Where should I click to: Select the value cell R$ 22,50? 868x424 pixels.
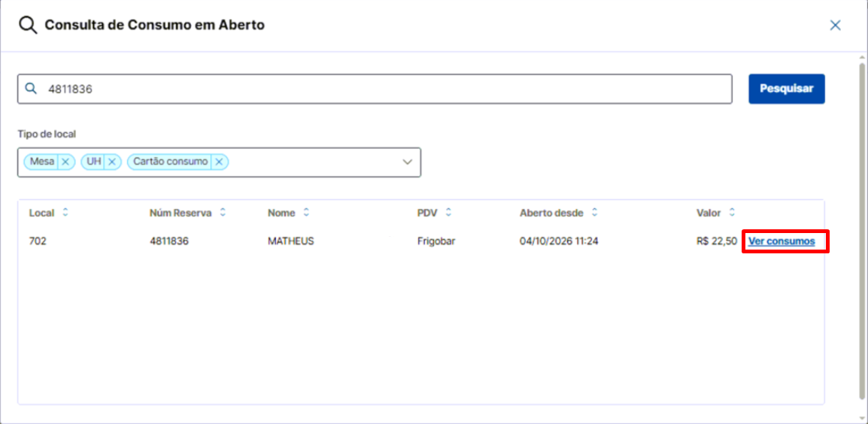coord(717,241)
